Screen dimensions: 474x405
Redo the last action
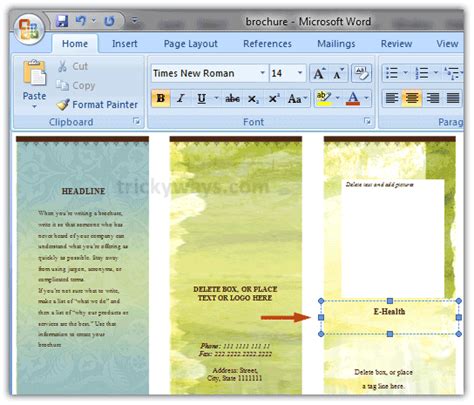[x=109, y=21]
